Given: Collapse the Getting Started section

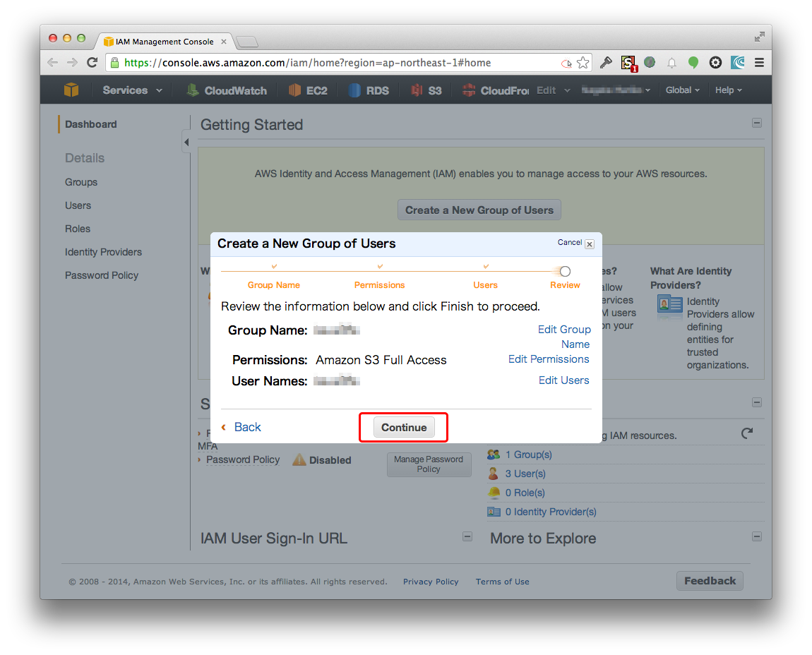Looking at the screenshot, I should click(x=757, y=123).
